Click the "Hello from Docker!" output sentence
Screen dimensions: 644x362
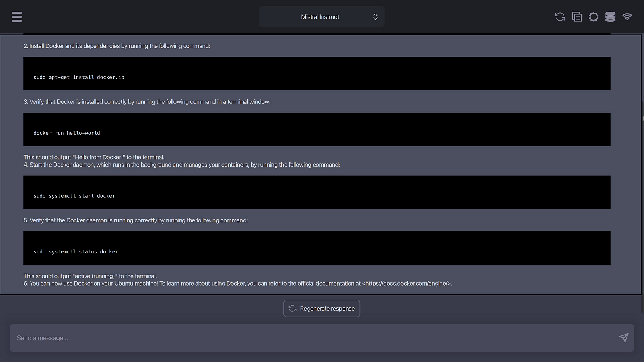pos(94,157)
